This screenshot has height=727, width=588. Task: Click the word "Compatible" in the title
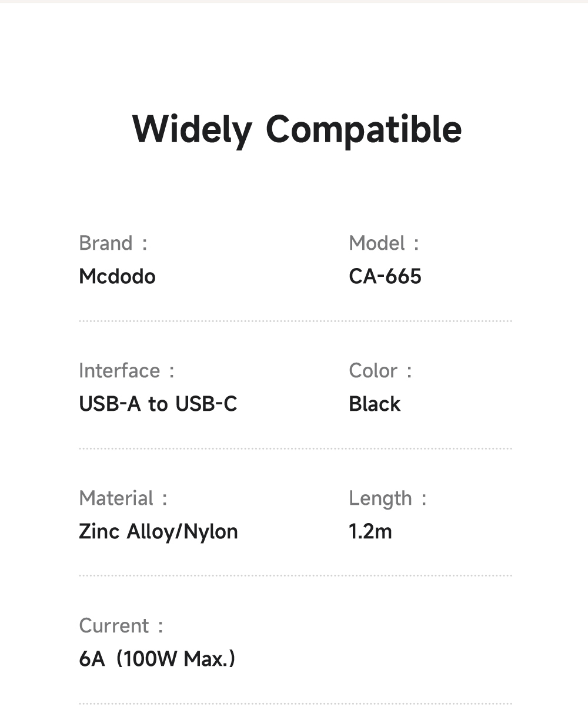[x=363, y=129]
